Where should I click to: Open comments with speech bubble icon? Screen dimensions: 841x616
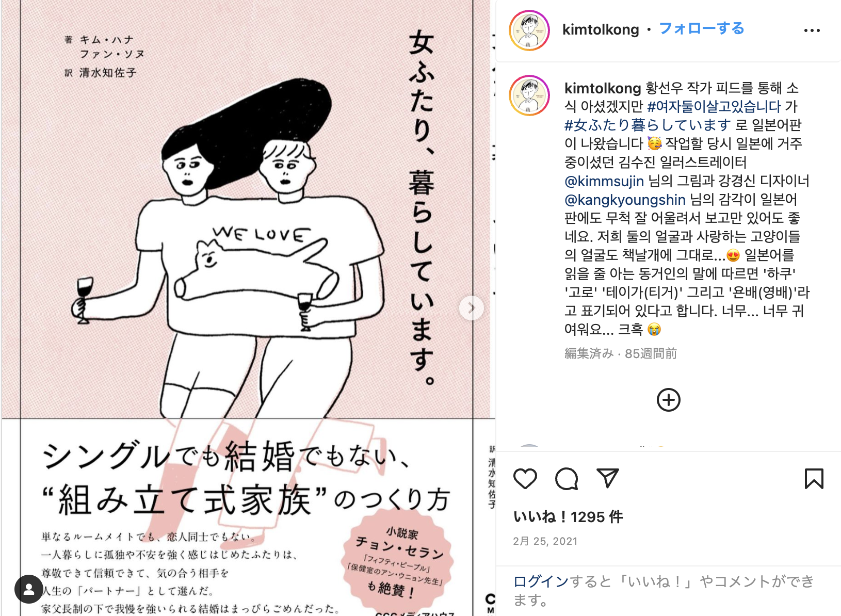[x=567, y=479]
